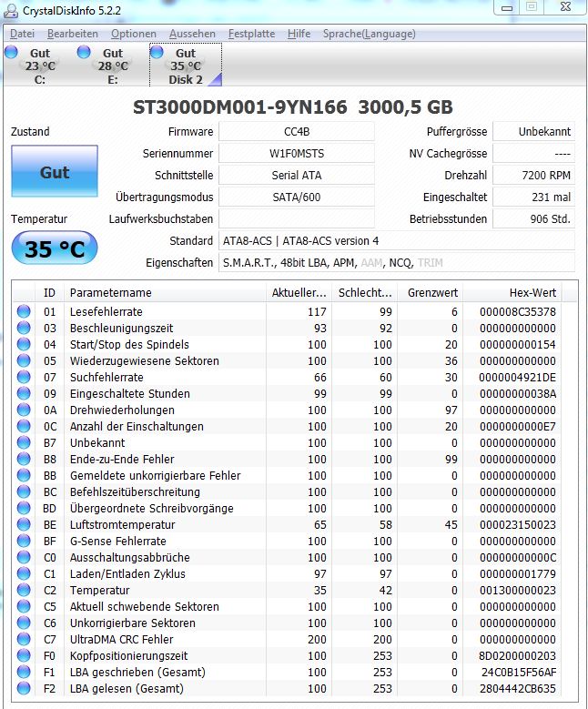The height and width of the screenshot is (709, 588).
Task: Click the status orb of Ende-zu-Ende Fehler
Action: coord(24,459)
